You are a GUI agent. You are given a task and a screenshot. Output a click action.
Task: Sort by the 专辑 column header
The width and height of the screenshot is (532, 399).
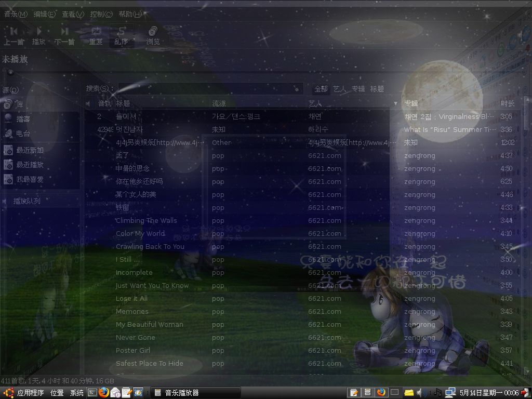pos(450,103)
